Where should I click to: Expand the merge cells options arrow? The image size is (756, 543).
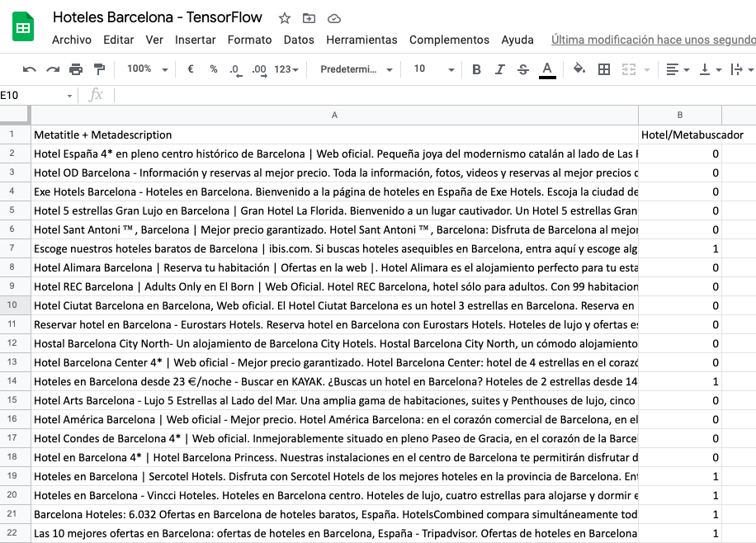coord(647,70)
